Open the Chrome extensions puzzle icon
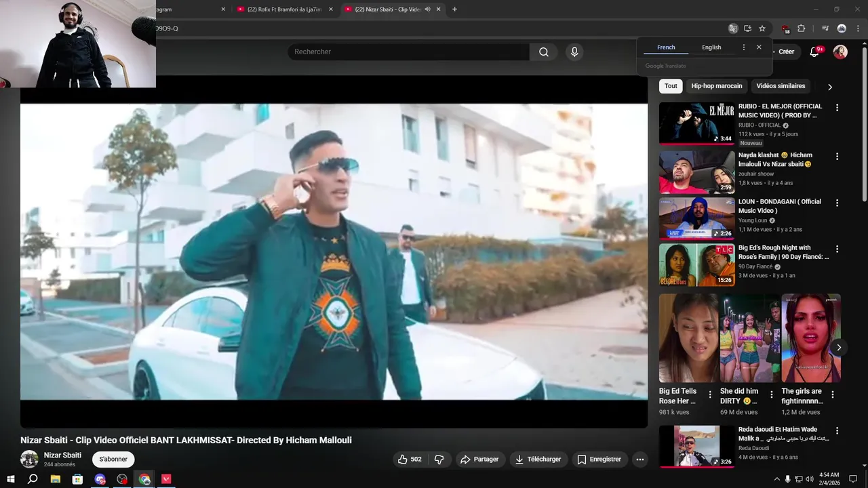868x488 pixels. pyautogui.click(x=801, y=28)
